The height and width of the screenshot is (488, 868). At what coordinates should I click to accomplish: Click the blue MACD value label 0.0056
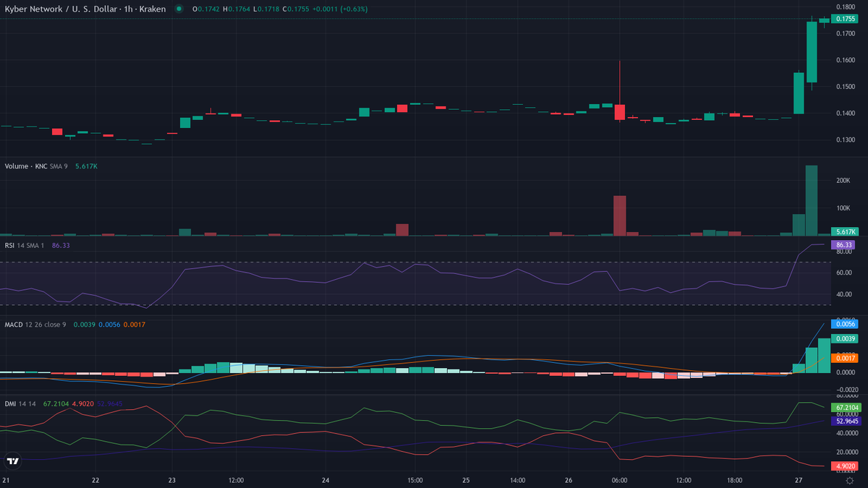click(x=843, y=325)
